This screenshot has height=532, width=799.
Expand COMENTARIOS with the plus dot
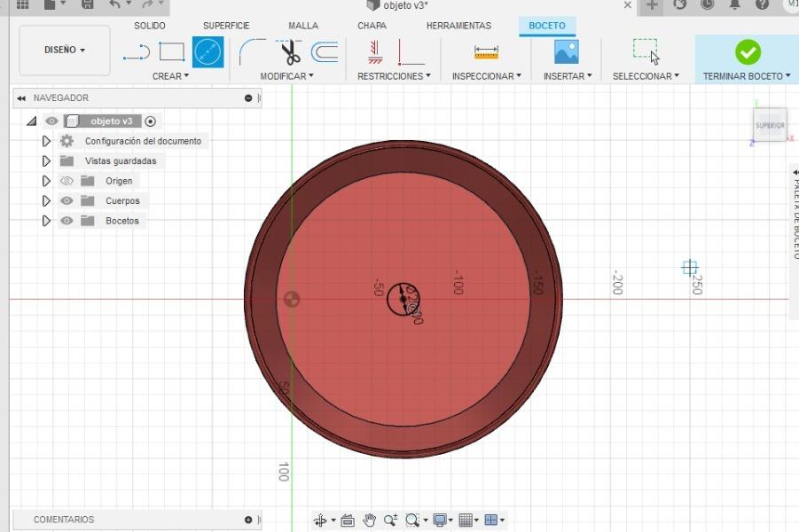[248, 520]
